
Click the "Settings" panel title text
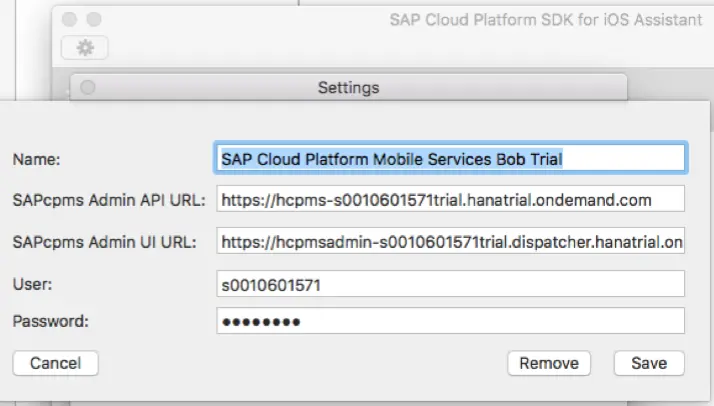(348, 88)
